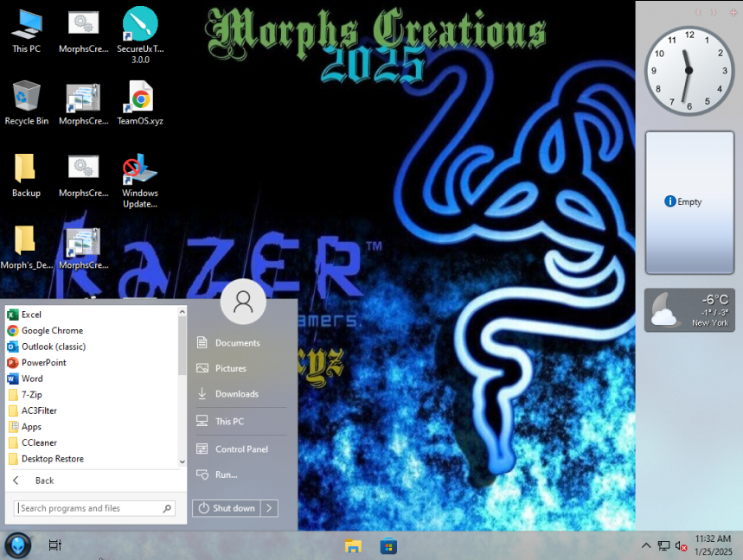Click the Search programs and files box
Screen dimensions: 743x560
95,508
